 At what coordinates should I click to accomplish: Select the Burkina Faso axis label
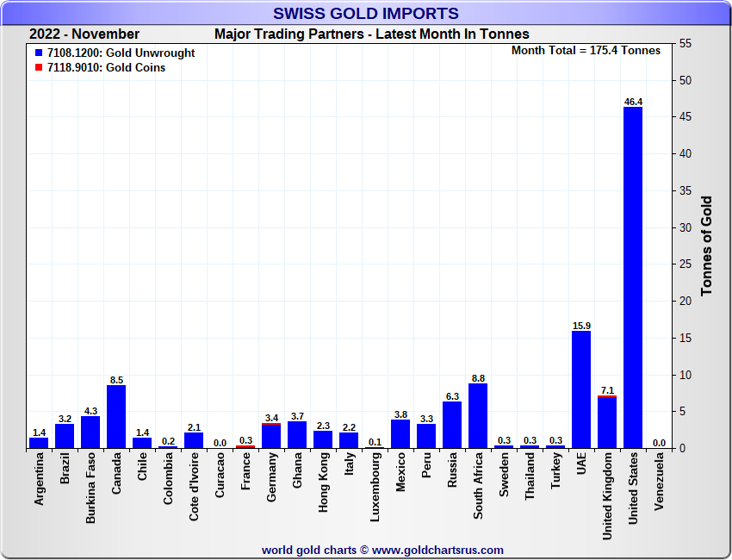tap(90, 489)
